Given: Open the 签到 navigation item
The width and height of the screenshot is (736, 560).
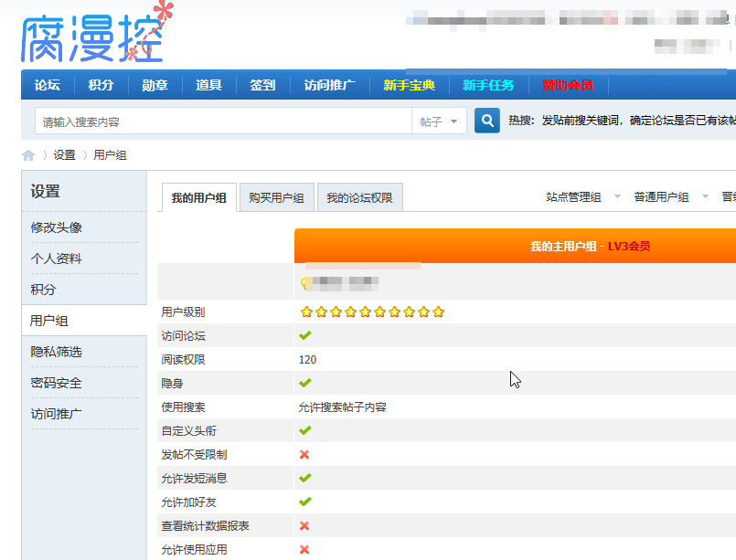Looking at the screenshot, I should pos(262,85).
